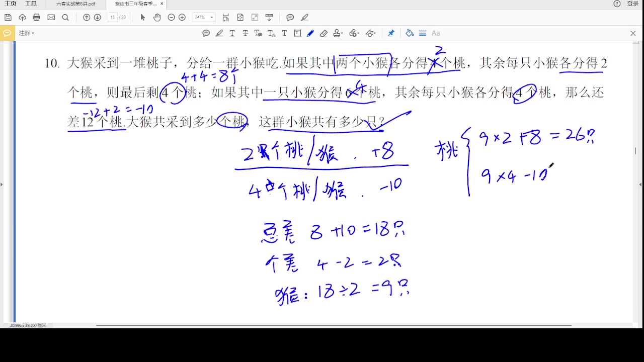Upload file to cloud icon
The width and height of the screenshot is (644, 362).
[22, 18]
